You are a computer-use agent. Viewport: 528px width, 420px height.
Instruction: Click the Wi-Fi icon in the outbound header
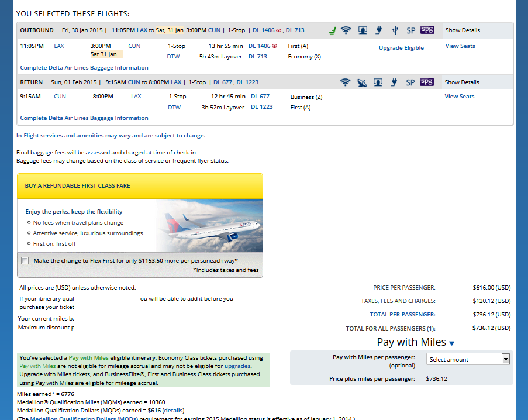tap(346, 30)
